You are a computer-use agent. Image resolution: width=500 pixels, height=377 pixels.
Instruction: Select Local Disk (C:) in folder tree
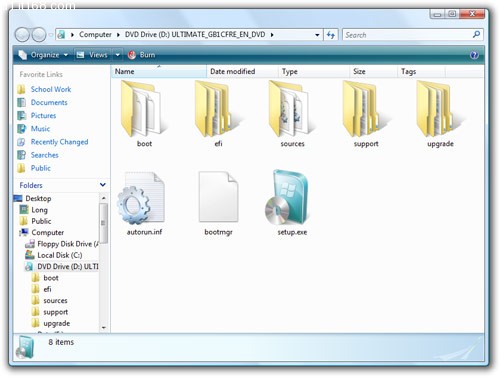[59, 255]
